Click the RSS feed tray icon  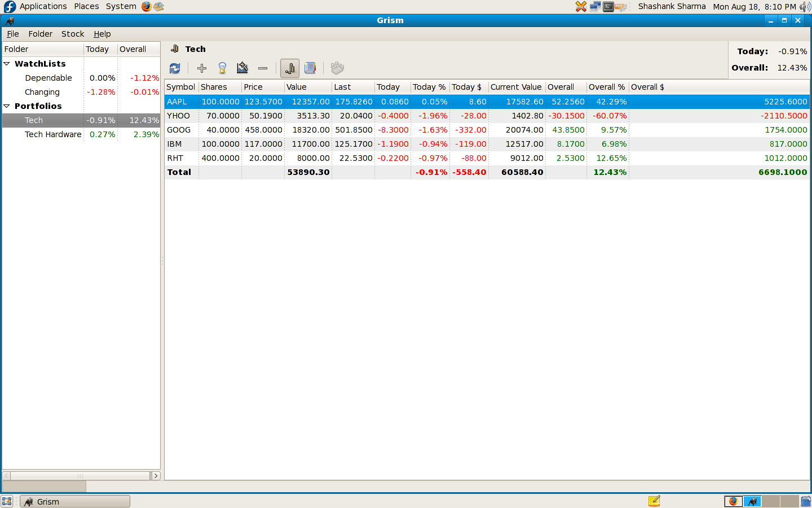click(621, 6)
